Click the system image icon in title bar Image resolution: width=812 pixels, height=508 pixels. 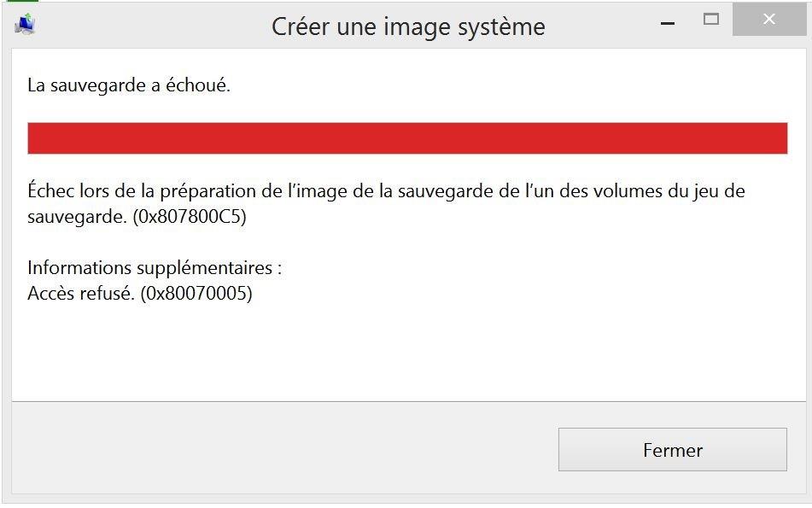(x=25, y=25)
